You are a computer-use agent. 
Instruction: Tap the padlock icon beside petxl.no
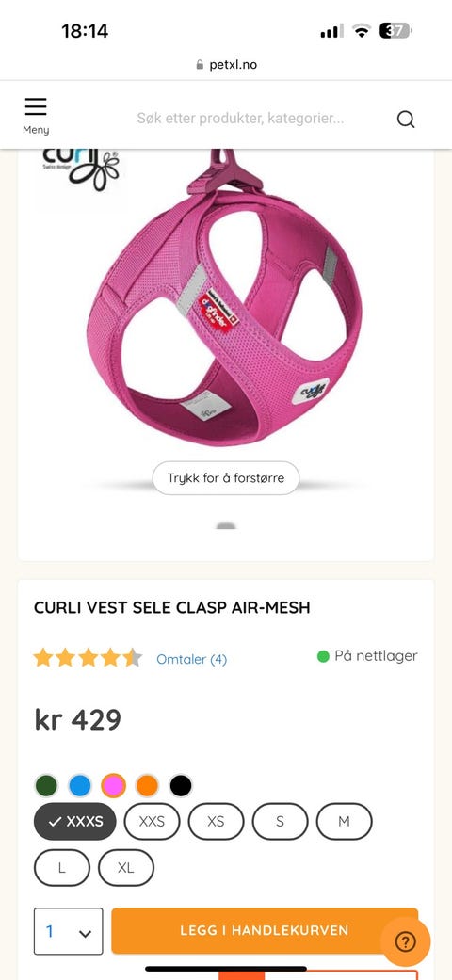[200, 64]
